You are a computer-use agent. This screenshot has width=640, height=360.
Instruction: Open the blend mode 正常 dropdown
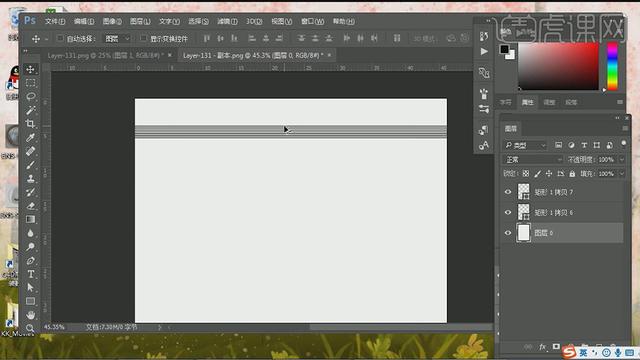(532, 160)
